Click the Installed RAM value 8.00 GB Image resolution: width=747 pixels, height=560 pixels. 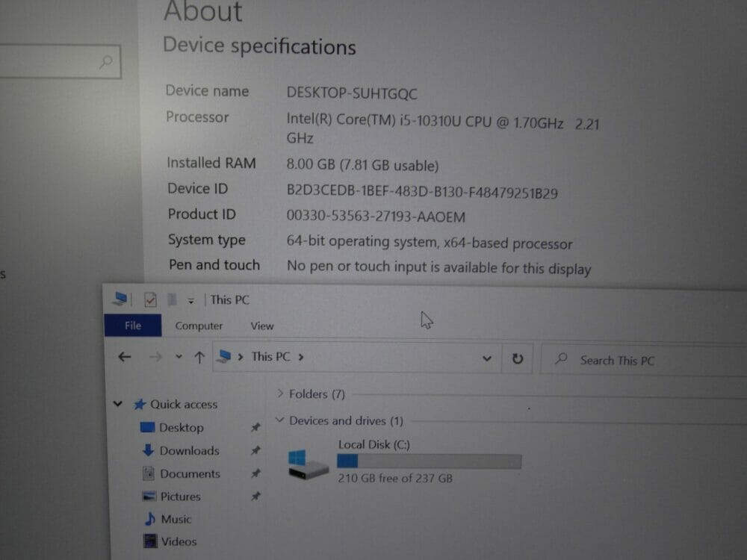(x=362, y=165)
